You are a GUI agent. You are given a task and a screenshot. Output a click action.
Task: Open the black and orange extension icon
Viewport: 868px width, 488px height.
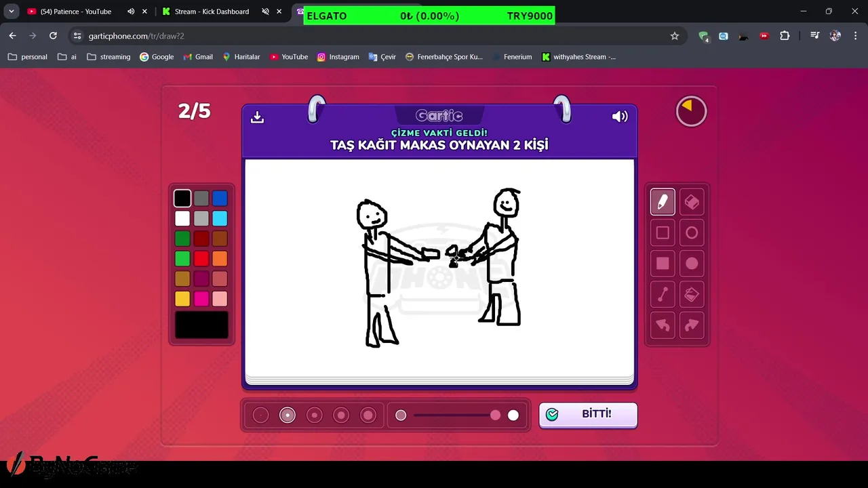(x=744, y=36)
